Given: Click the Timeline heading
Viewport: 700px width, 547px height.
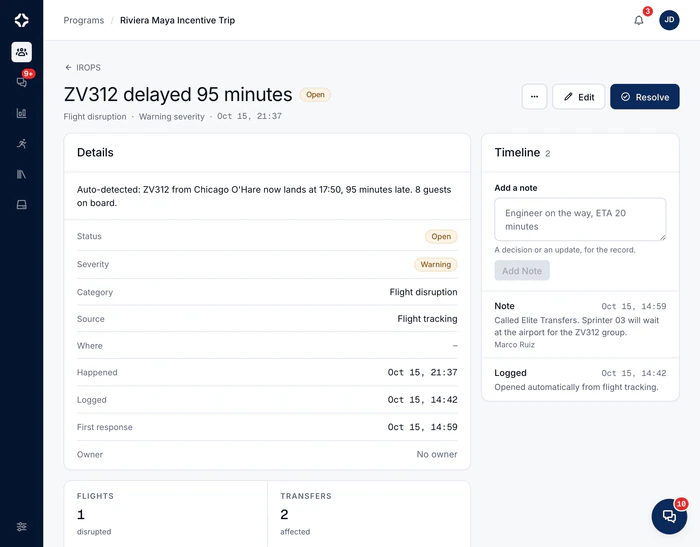Looking at the screenshot, I should (517, 153).
